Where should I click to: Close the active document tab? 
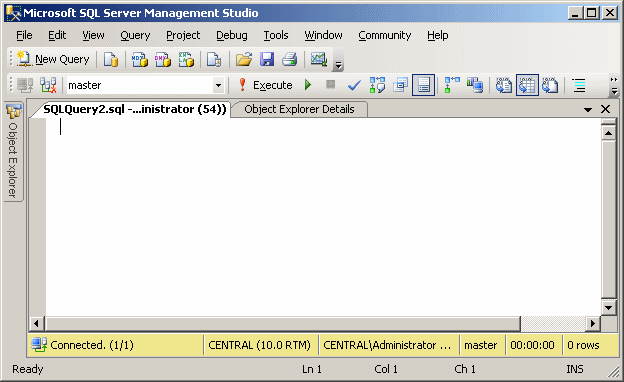[605, 109]
